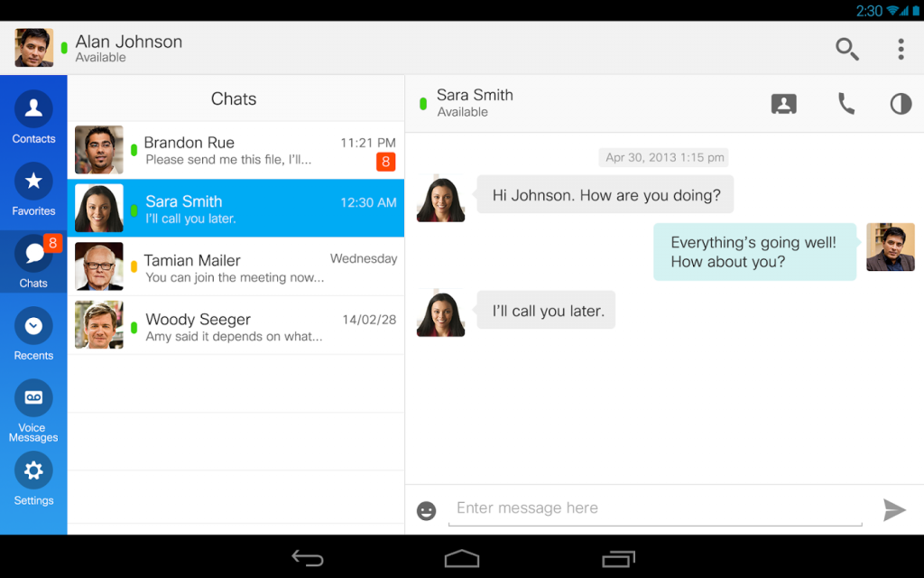Click Brandon Rue's avatar photo
Image resolution: width=924 pixels, height=578 pixels.
coord(99,150)
